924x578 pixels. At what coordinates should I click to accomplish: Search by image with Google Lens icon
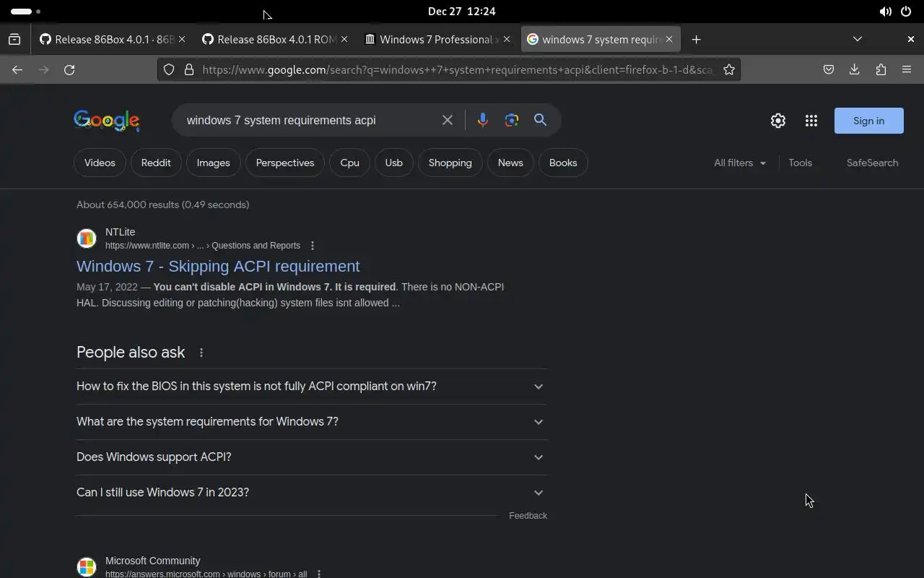click(x=512, y=120)
